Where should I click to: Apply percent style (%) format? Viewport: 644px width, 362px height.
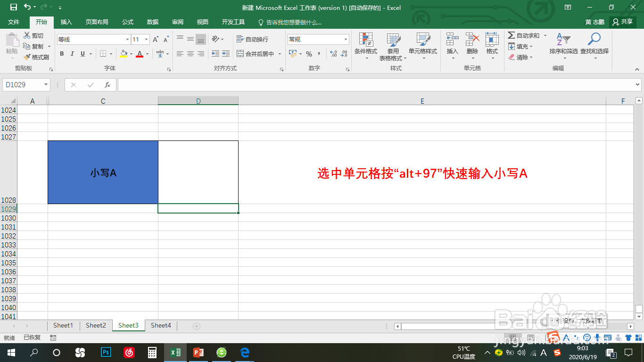[309, 54]
